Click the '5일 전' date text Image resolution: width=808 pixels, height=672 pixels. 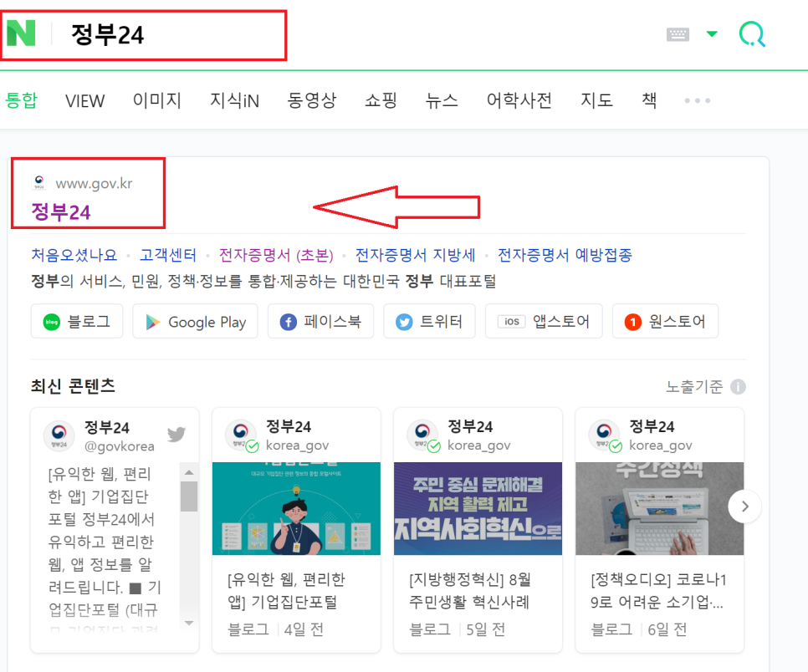click(x=485, y=629)
